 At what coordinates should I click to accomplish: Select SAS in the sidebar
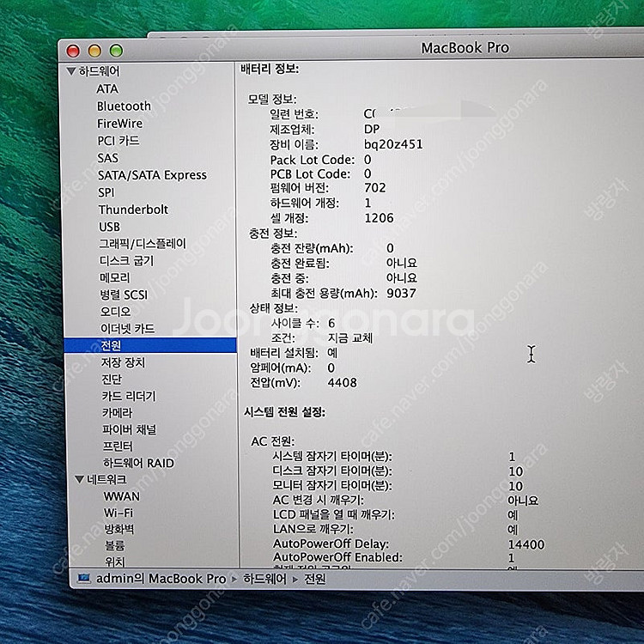pyautogui.click(x=107, y=158)
